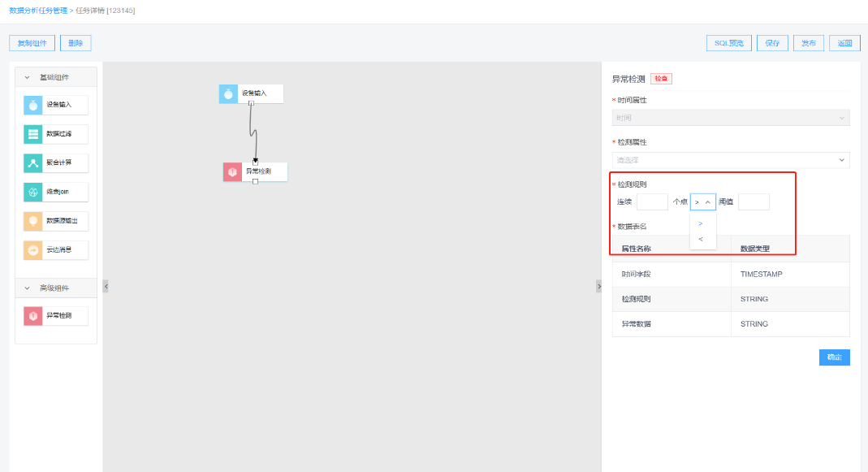
Task: Click the 阈值 input field
Action: coord(753,202)
